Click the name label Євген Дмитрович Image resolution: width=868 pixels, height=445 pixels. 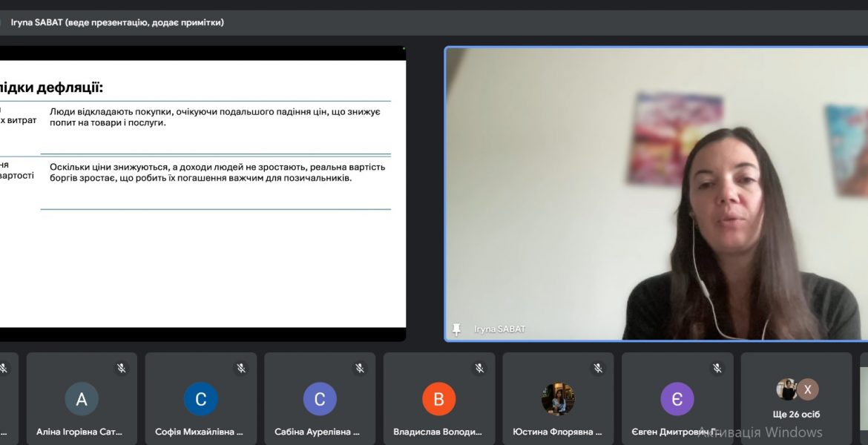point(675,432)
